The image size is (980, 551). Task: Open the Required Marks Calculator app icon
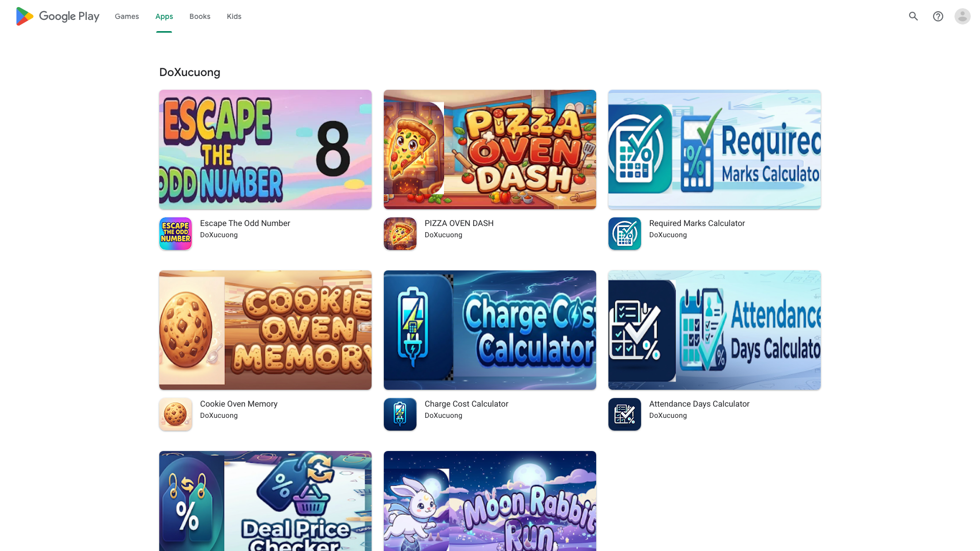tap(625, 234)
